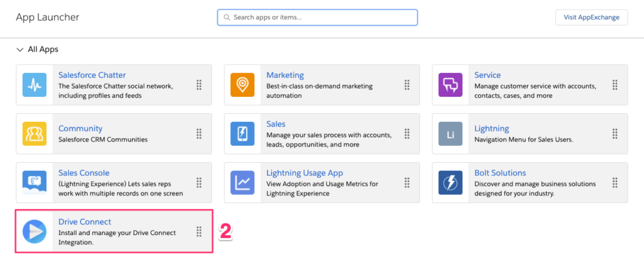Open the Drive Connect title link
644x262 pixels.
click(x=85, y=222)
